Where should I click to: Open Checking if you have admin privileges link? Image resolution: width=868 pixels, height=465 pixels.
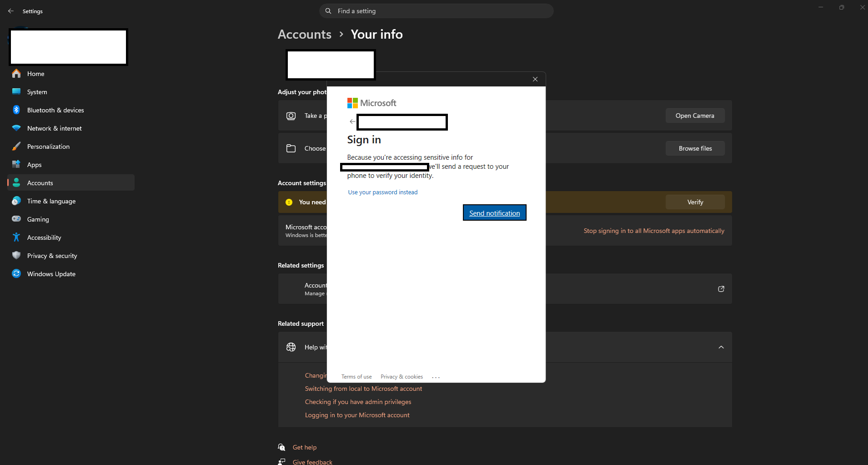click(358, 402)
